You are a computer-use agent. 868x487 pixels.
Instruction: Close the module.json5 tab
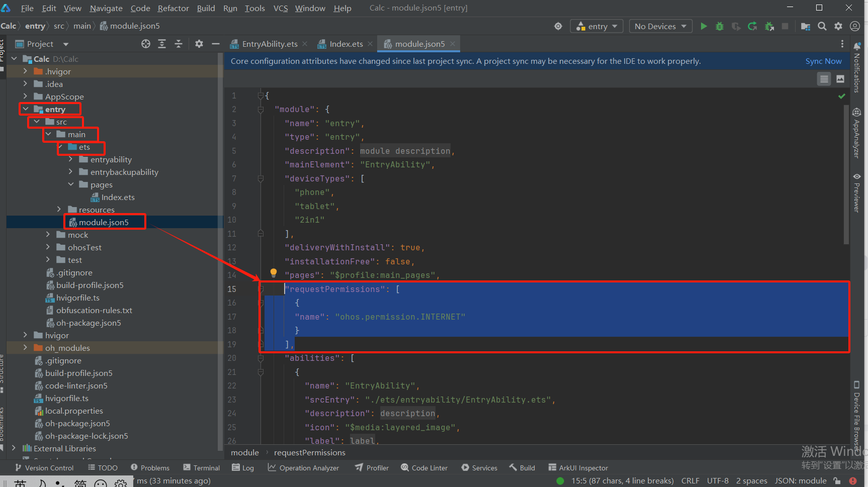coord(453,44)
